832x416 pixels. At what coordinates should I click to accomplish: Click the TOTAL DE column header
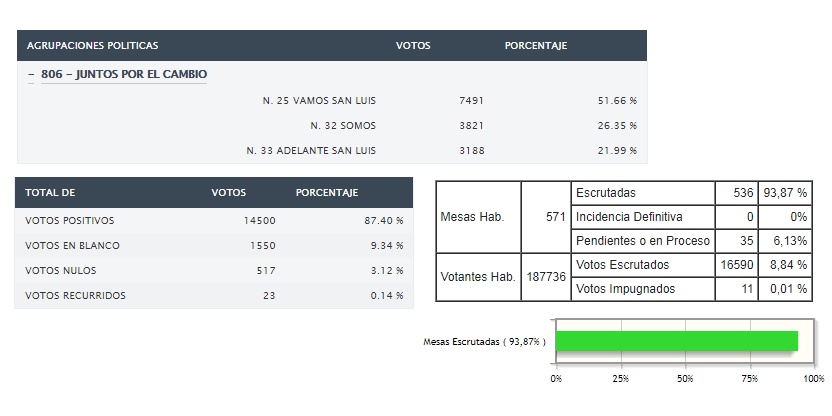pos(50,193)
